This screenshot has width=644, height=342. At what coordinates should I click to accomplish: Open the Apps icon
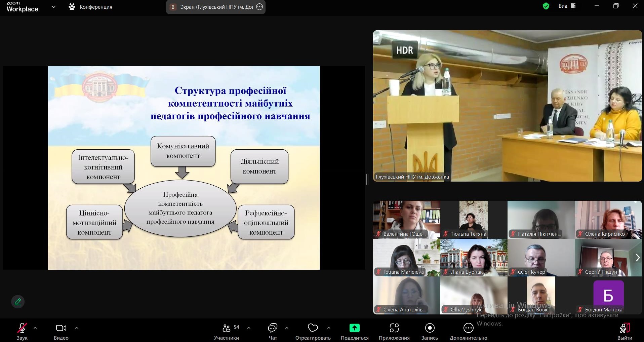point(394,328)
